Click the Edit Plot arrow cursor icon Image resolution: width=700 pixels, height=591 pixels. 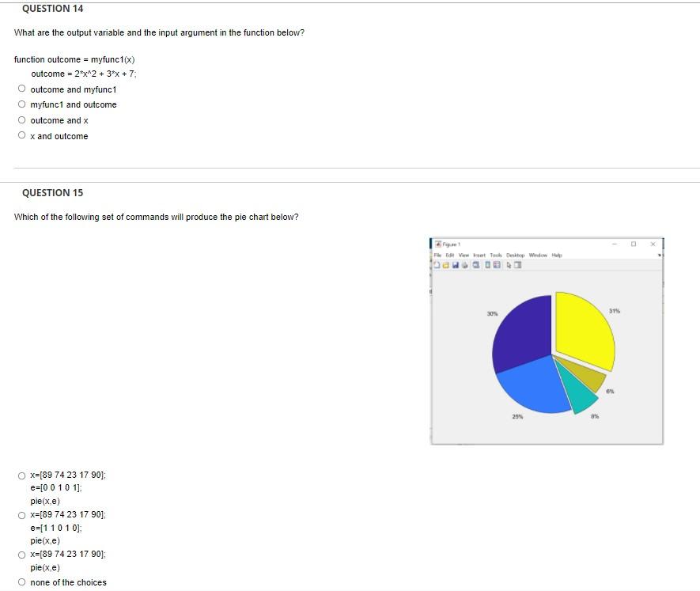[x=509, y=265]
